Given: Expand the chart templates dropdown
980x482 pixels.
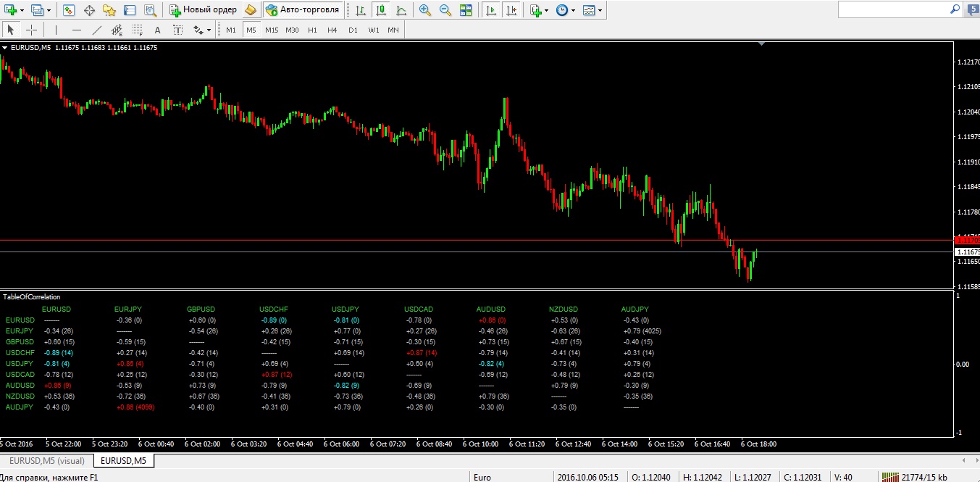Looking at the screenshot, I should tap(600, 10).
